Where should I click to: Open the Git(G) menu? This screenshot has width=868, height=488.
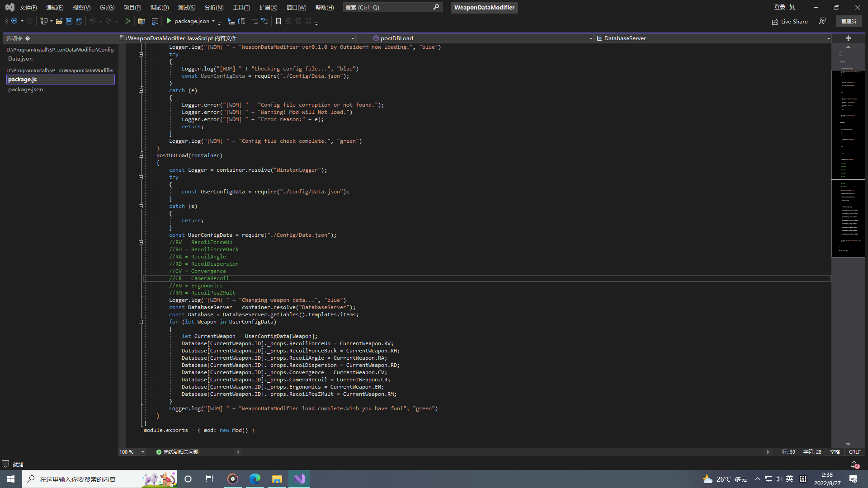(x=107, y=7)
